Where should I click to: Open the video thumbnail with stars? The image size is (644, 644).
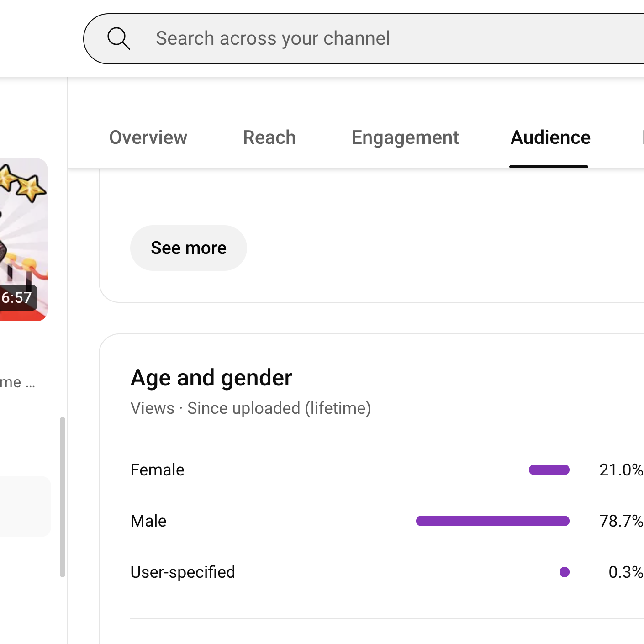coord(23,239)
